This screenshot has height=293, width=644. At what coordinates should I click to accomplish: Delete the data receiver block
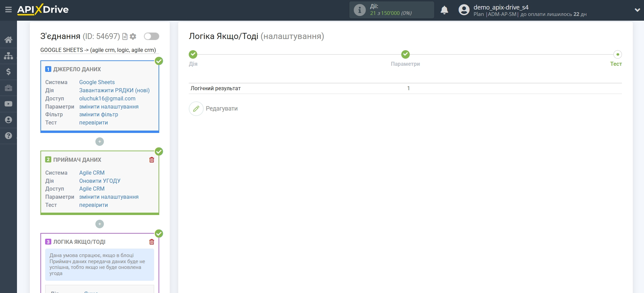(x=152, y=160)
